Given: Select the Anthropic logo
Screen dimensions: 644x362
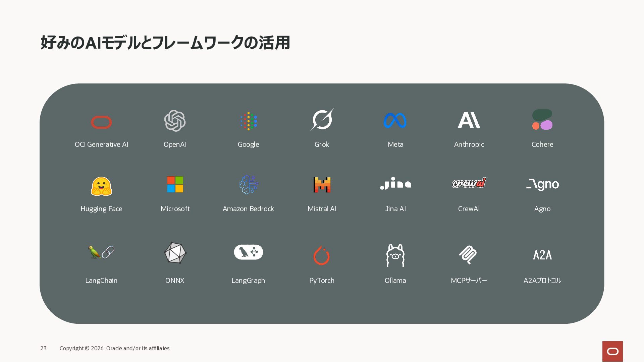Looking at the screenshot, I should (x=469, y=120).
